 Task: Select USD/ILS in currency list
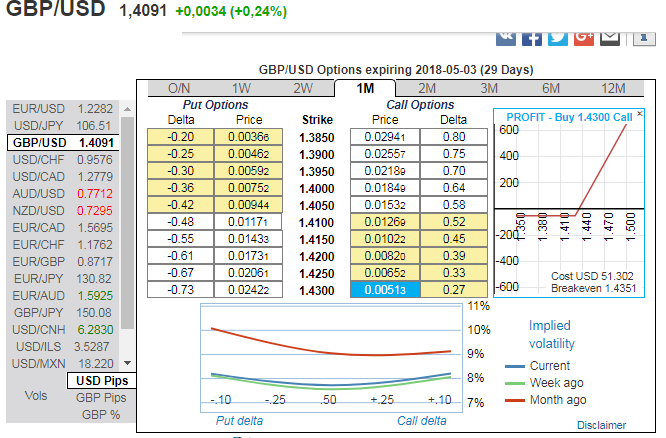click(x=63, y=347)
